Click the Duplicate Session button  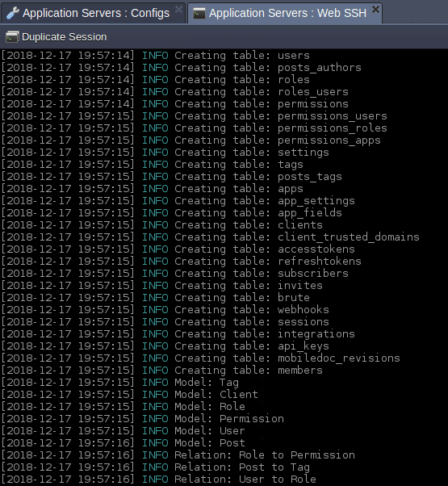(x=56, y=37)
